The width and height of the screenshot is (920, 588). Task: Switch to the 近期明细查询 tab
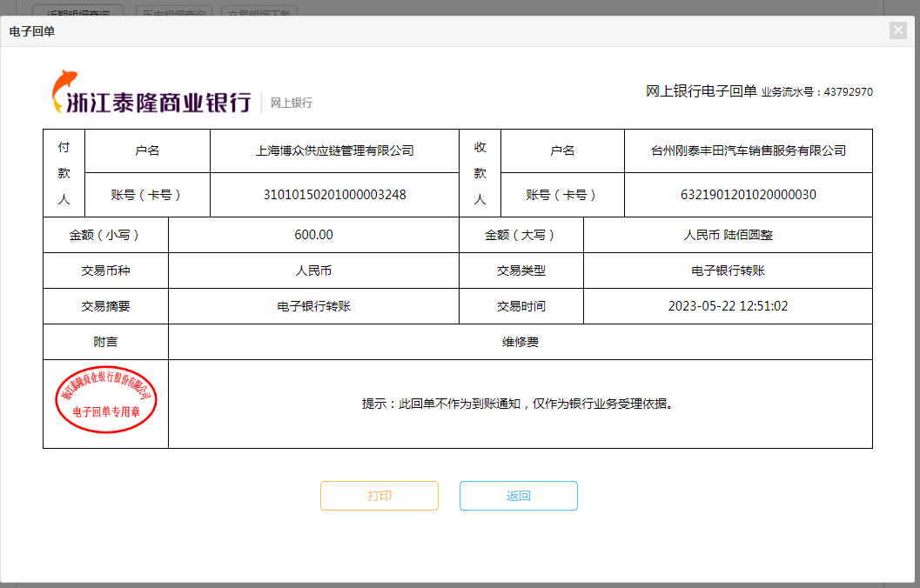pos(77,11)
